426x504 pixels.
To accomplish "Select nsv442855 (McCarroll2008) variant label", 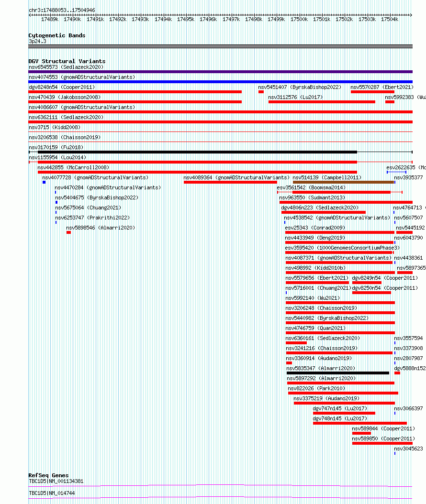I will pyautogui.click(x=73, y=167).
